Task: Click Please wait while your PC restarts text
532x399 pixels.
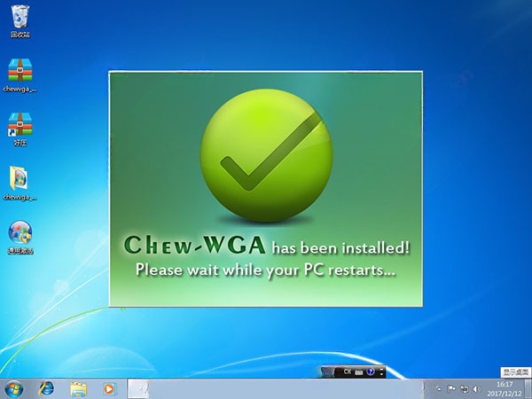Action: (x=266, y=270)
